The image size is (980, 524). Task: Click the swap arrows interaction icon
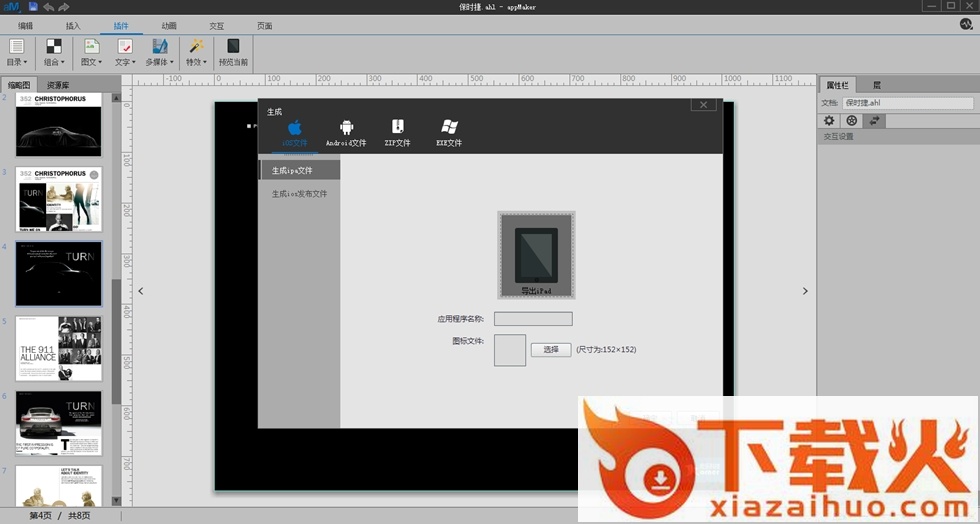click(874, 121)
